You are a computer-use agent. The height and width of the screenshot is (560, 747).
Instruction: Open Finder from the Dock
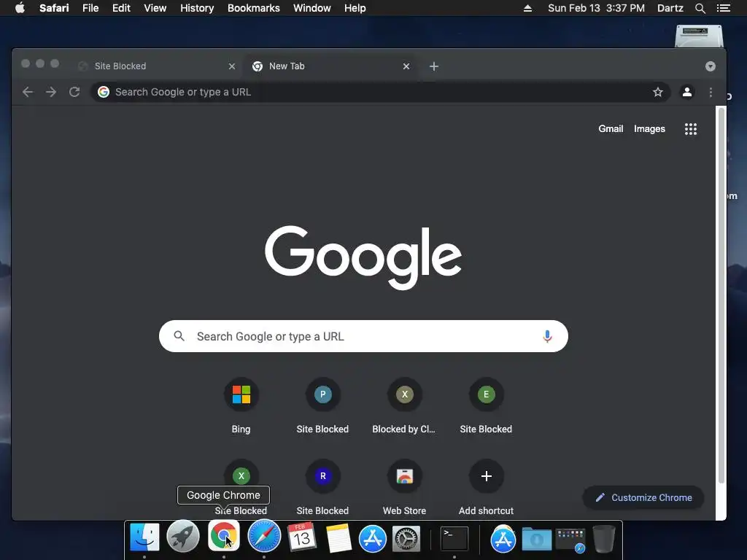(144, 537)
